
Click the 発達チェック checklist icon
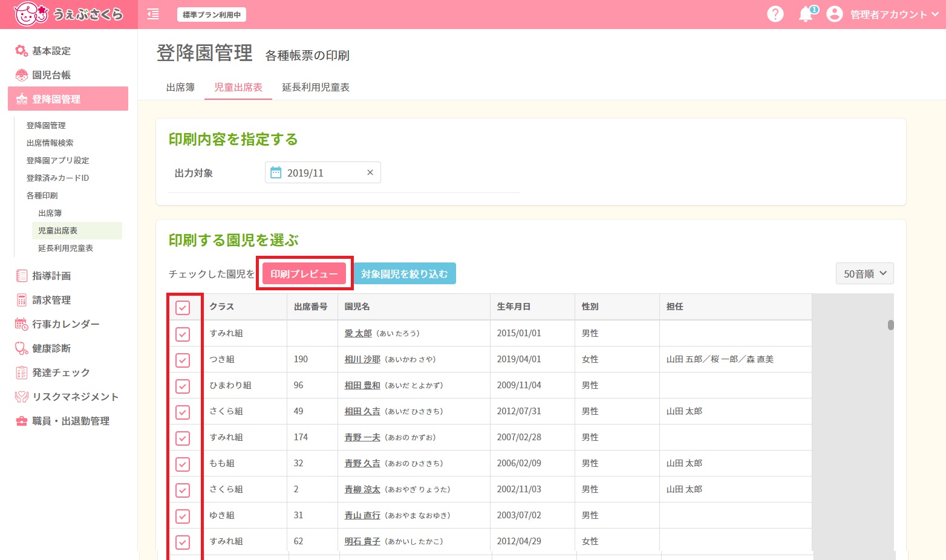22,373
